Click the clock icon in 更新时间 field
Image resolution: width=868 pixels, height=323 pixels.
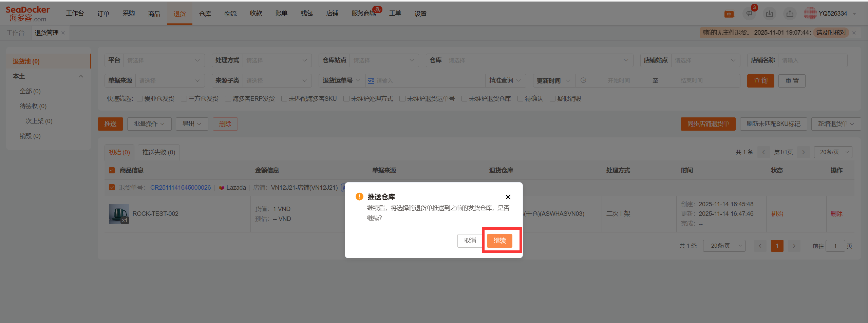(583, 80)
